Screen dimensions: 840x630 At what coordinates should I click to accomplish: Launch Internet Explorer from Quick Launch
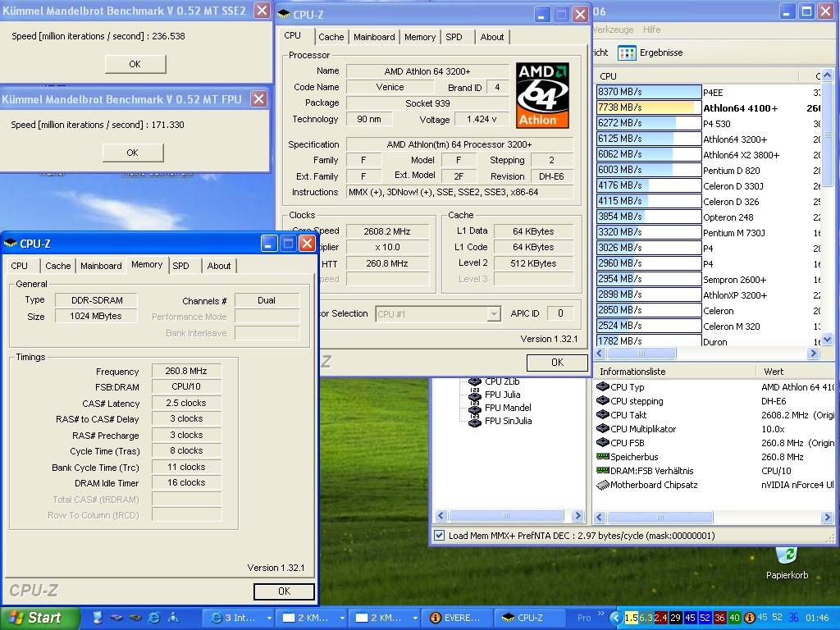pos(153,618)
